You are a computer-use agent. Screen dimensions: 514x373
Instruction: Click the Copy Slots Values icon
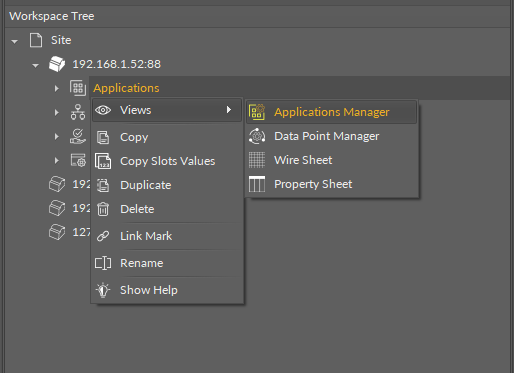(103, 161)
